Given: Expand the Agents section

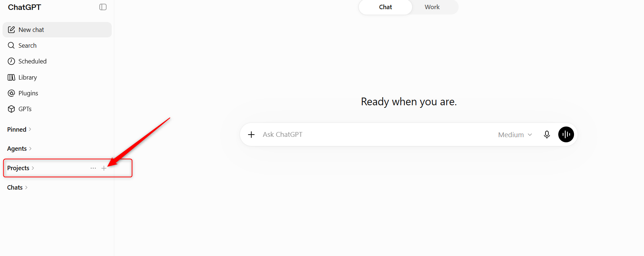Looking at the screenshot, I should pos(19,149).
